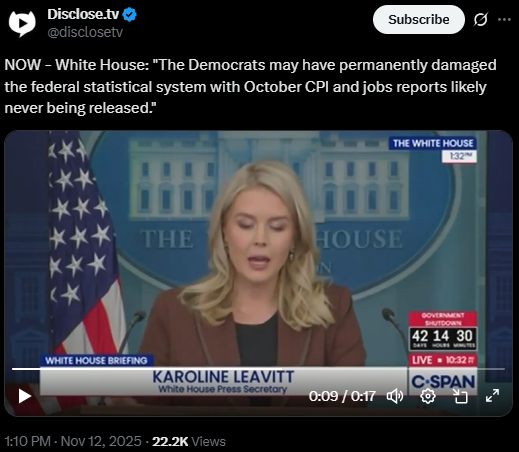Open the Disclose.tv display name link
This screenshot has height=452, width=519.
[x=83, y=14]
